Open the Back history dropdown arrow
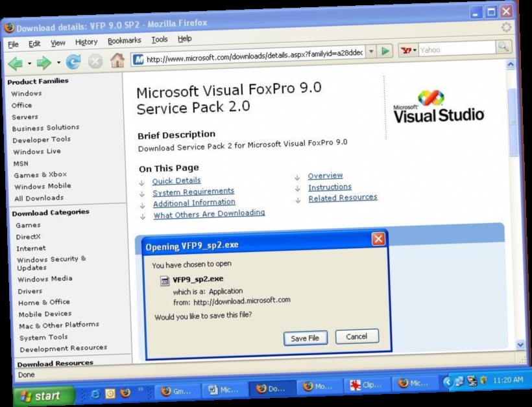The height and width of the screenshot is (407, 532). tap(29, 63)
